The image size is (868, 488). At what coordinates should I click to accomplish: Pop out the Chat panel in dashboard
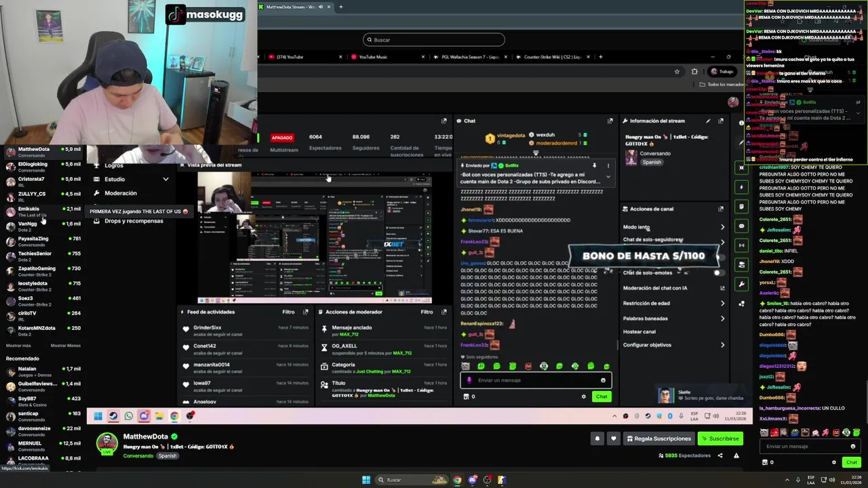(610, 121)
